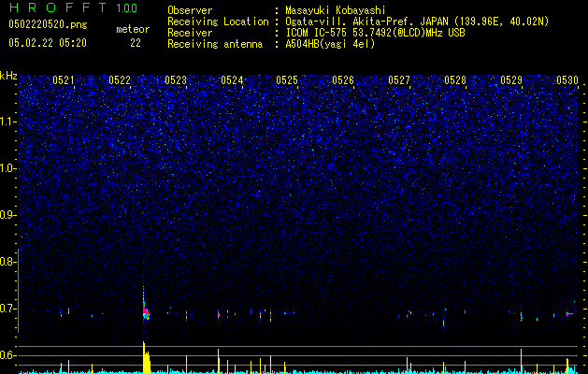Click the 0526 time marker
Viewport: 588px width, 374px height.
click(x=343, y=80)
